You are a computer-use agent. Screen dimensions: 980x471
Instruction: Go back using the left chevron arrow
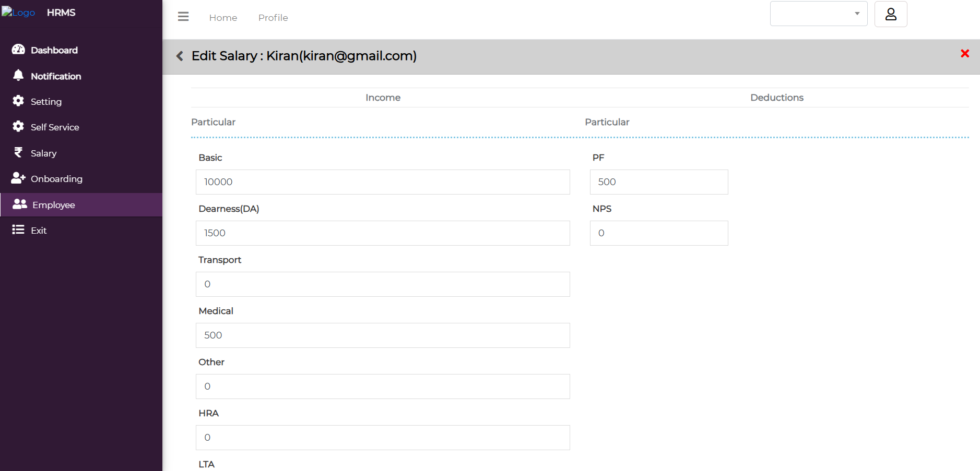[x=180, y=56]
